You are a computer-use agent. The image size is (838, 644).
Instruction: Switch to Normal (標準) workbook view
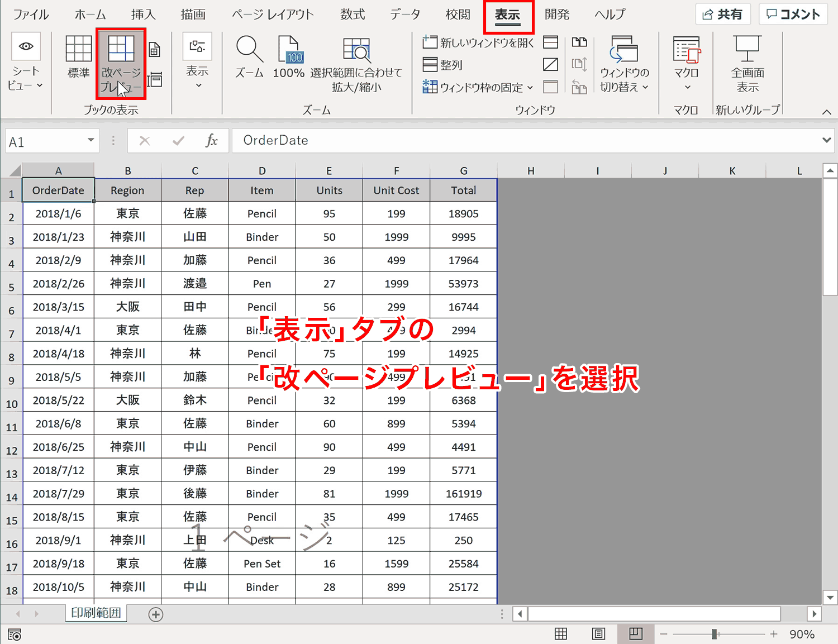tap(79, 56)
